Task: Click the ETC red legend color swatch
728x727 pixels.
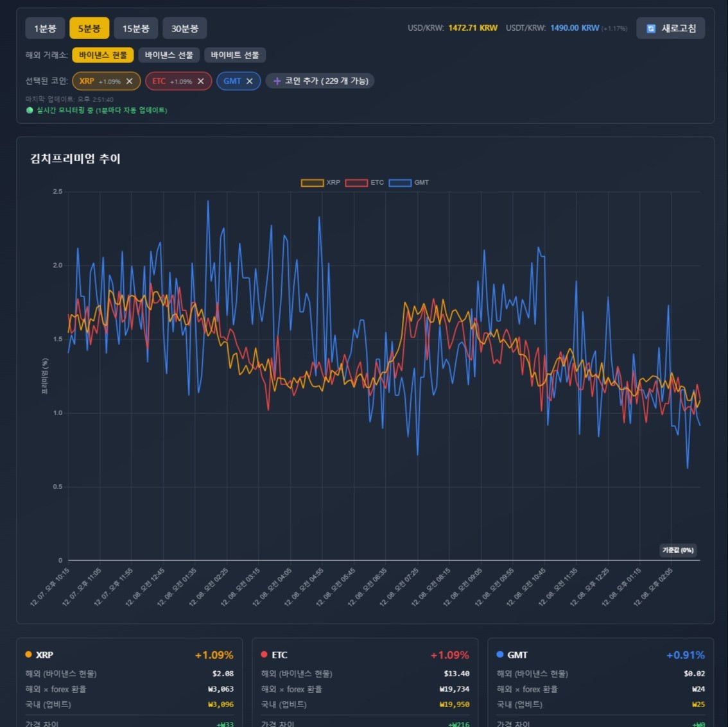Action: tap(356, 182)
